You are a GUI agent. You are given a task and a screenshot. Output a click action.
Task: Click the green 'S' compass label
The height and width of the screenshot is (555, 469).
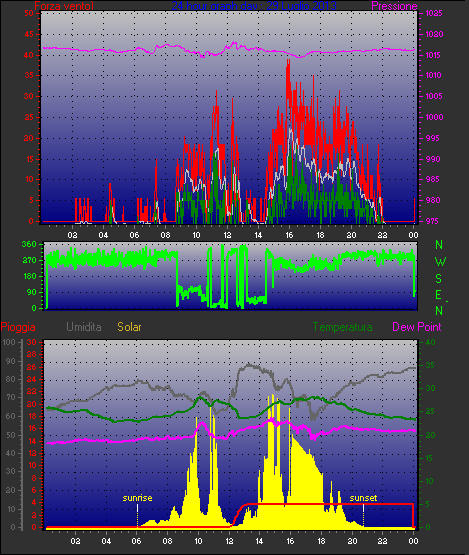pyautogui.click(x=439, y=279)
